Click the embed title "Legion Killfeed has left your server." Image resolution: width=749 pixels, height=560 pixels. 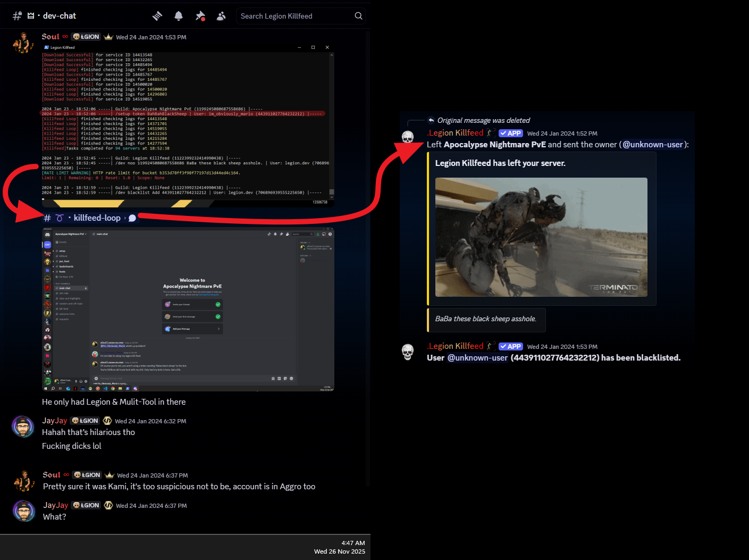(500, 163)
